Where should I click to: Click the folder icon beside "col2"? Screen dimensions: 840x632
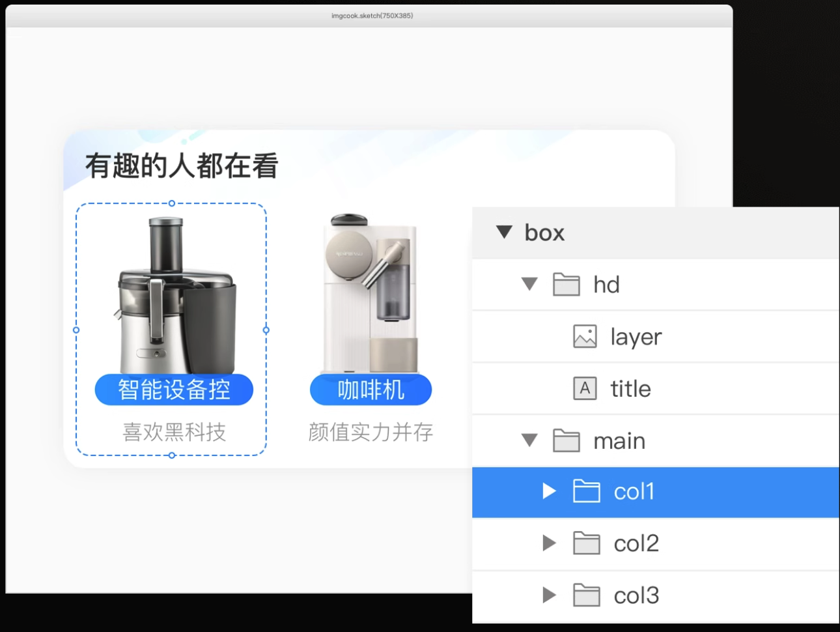586,543
